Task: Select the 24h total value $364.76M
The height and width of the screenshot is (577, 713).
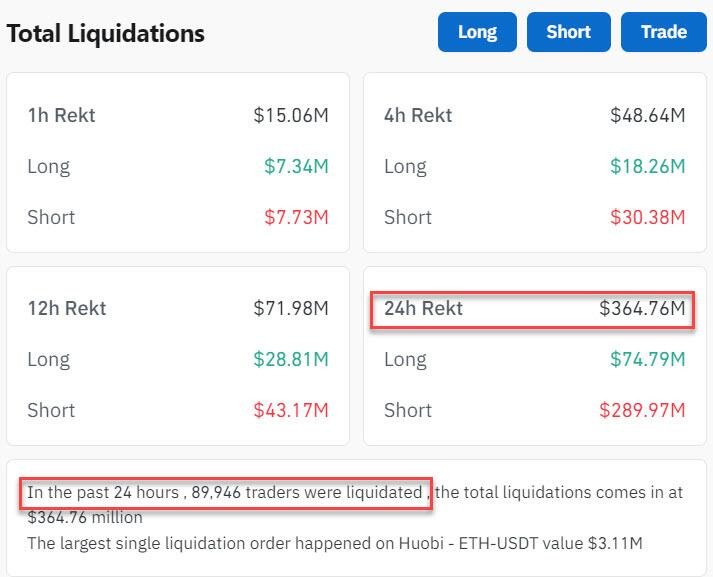Action: [643, 309]
